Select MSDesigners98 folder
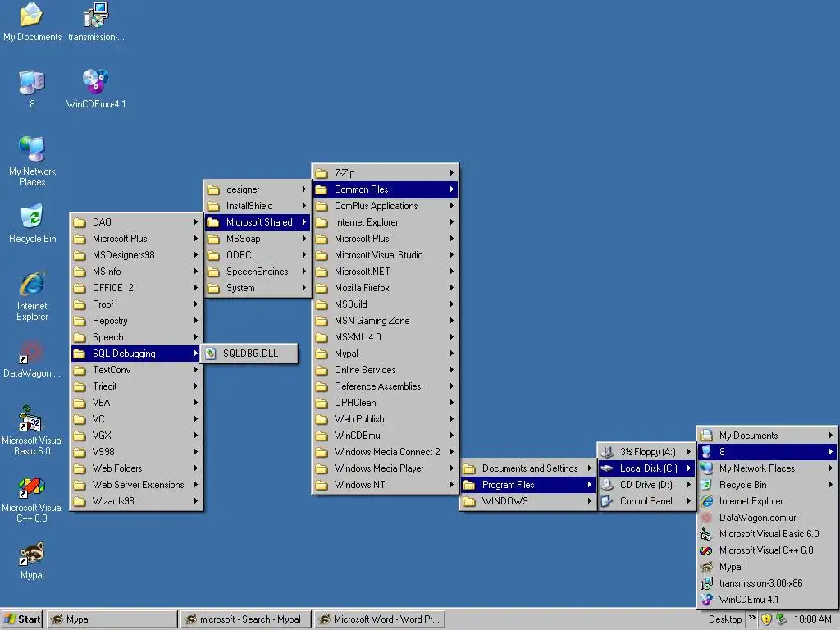The width and height of the screenshot is (840, 630). pyautogui.click(x=136, y=255)
